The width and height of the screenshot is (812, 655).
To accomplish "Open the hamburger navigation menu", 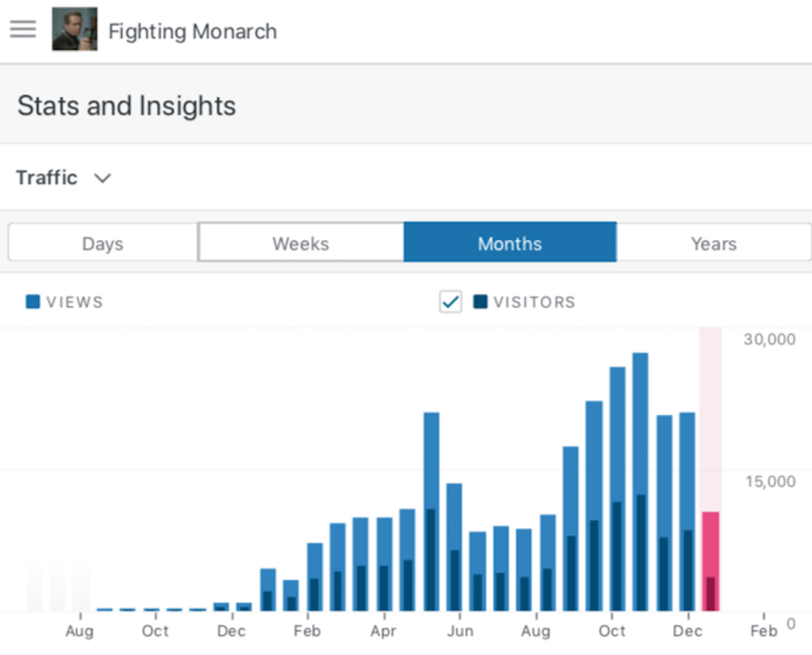I will pos(23,28).
